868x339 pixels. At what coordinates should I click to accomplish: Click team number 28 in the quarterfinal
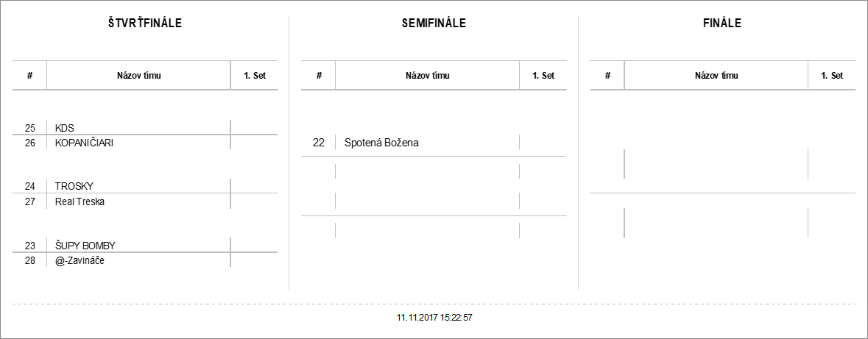(30, 260)
